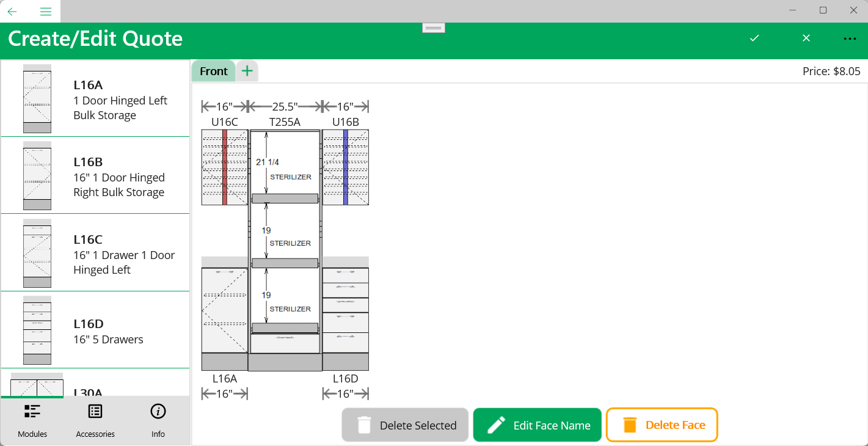Viewport: 868px width, 446px height.
Task: Switch to the Front tab
Action: point(214,71)
